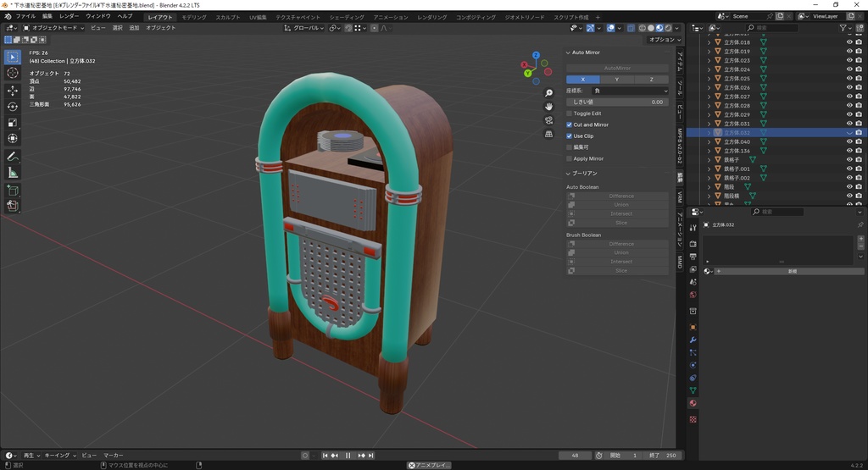Select the Rotate tool

[x=12, y=107]
